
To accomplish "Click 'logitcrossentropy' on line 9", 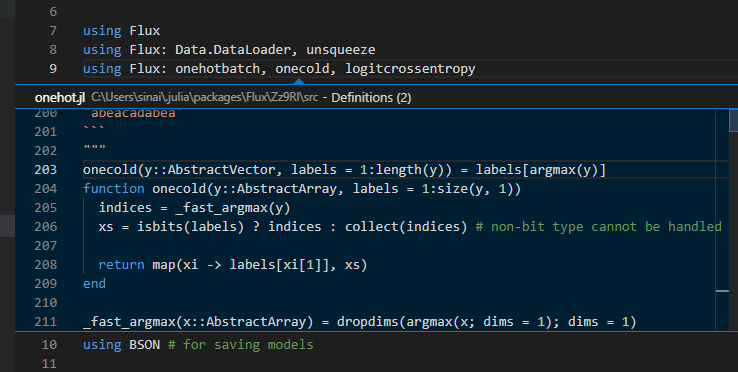I will tap(410, 69).
